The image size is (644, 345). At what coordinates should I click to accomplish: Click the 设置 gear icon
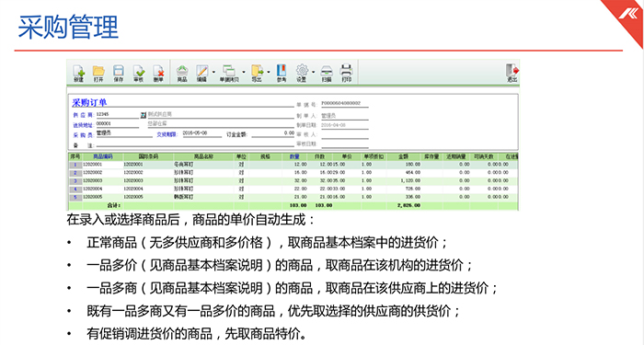(302, 74)
